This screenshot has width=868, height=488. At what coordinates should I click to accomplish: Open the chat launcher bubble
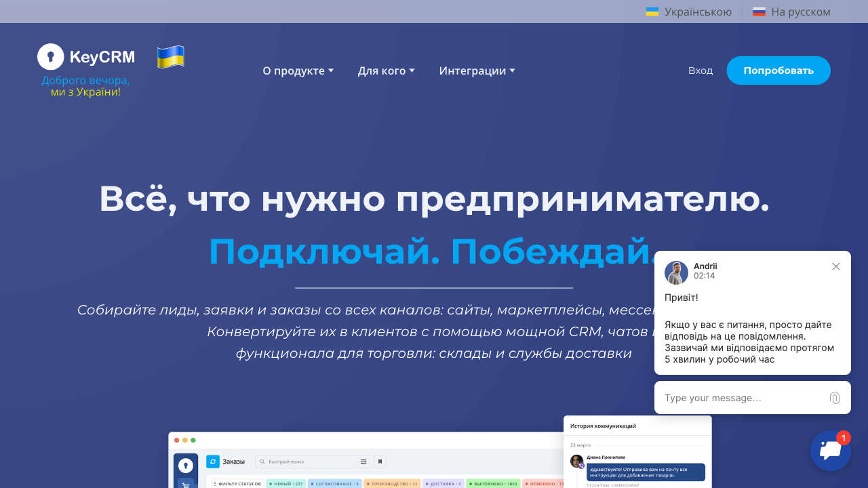point(831,451)
